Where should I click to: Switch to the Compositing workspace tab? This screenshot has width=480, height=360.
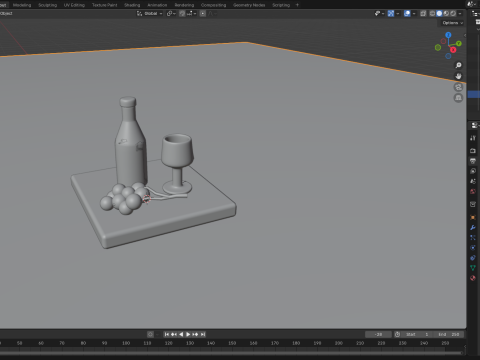click(x=213, y=5)
